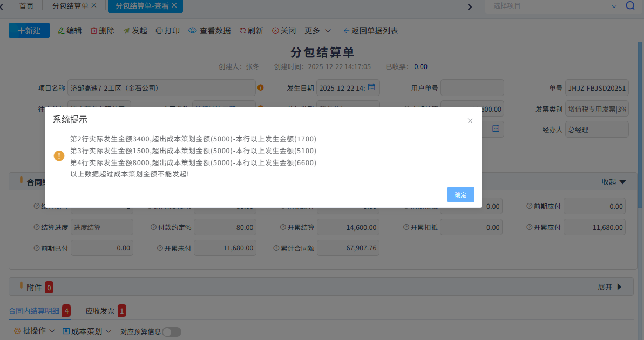This screenshot has height=340, width=644.
Task: Click the 用户单号 input field
Action: 472,87
